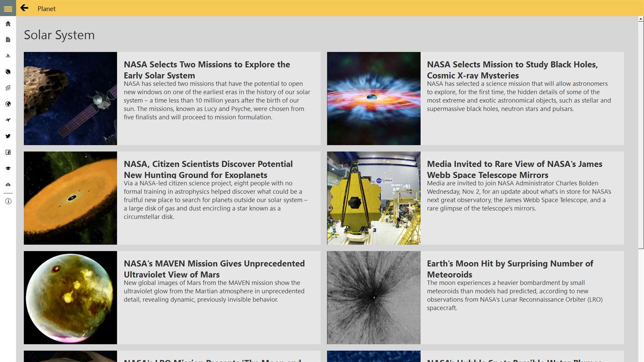
Task: Select the airplane icon in sidebar
Action: coord(8,120)
